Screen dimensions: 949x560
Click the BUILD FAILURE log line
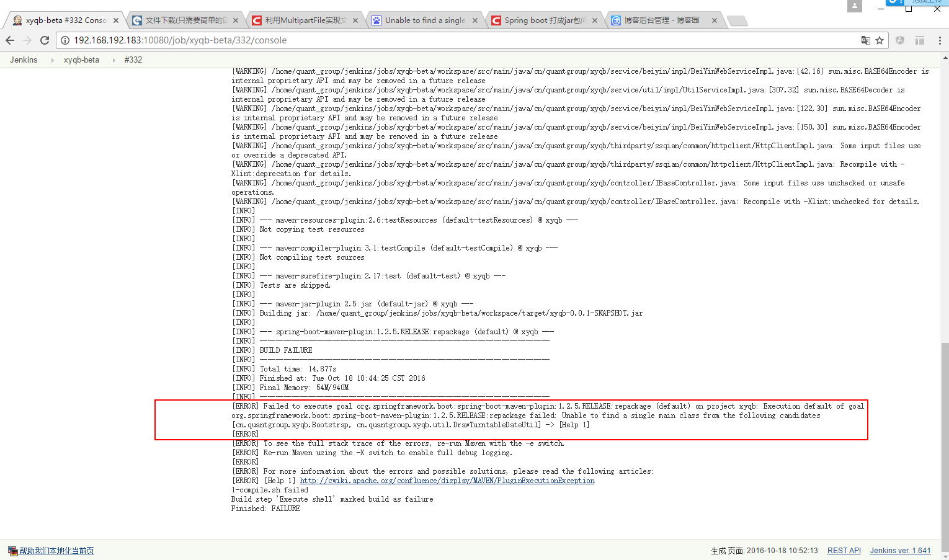point(272,350)
